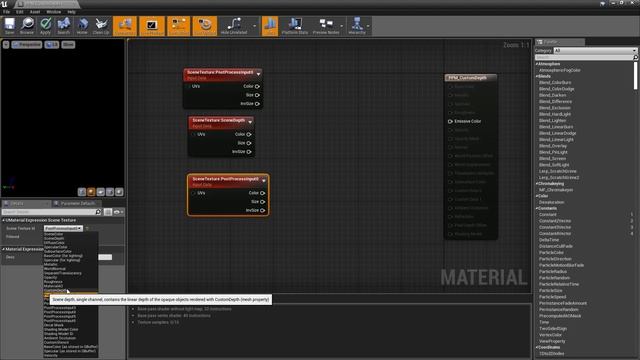Click the Hierarchy toolbar icon

click(x=357, y=26)
